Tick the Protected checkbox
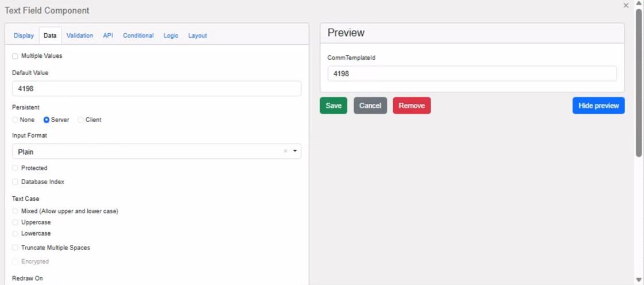The height and width of the screenshot is (285, 644). 15,168
